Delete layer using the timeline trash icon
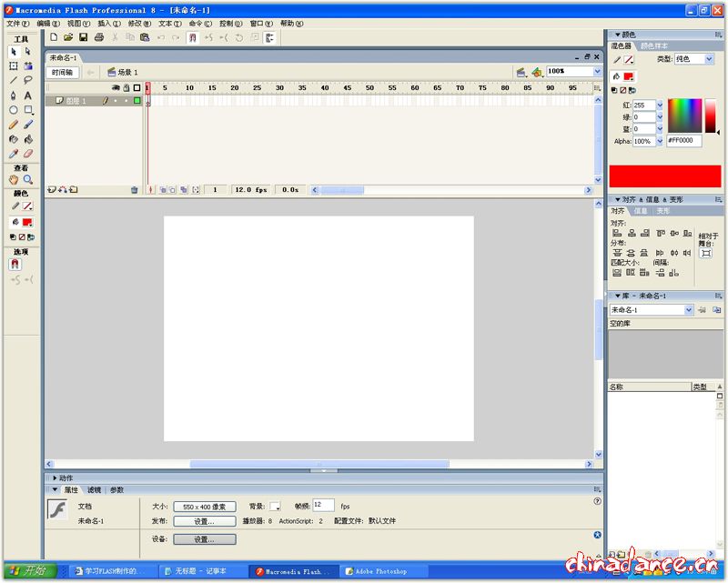 pos(134,190)
